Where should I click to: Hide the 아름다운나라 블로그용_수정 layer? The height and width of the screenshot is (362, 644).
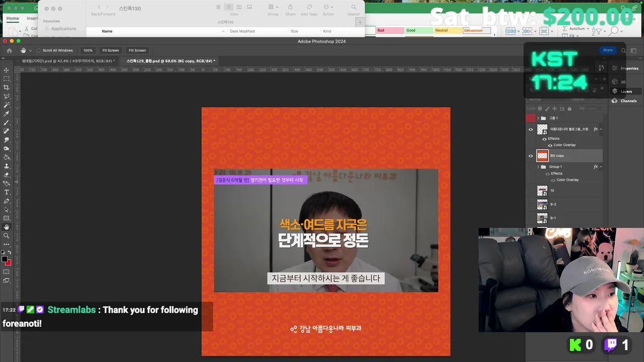pos(530,129)
